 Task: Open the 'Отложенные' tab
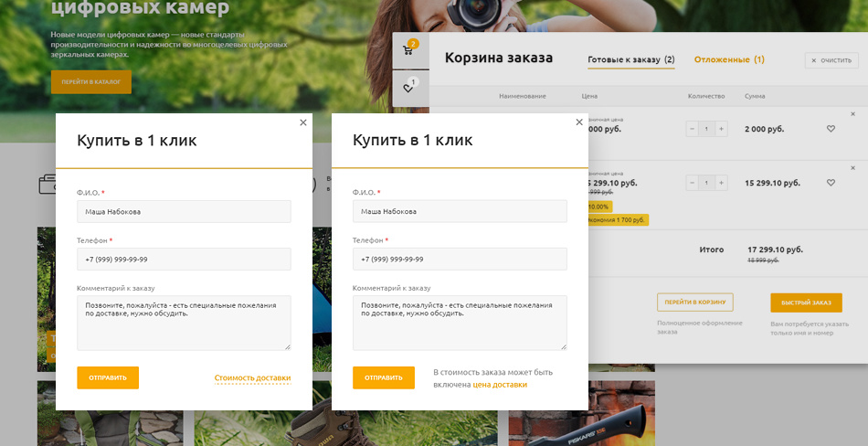pyautogui.click(x=728, y=59)
